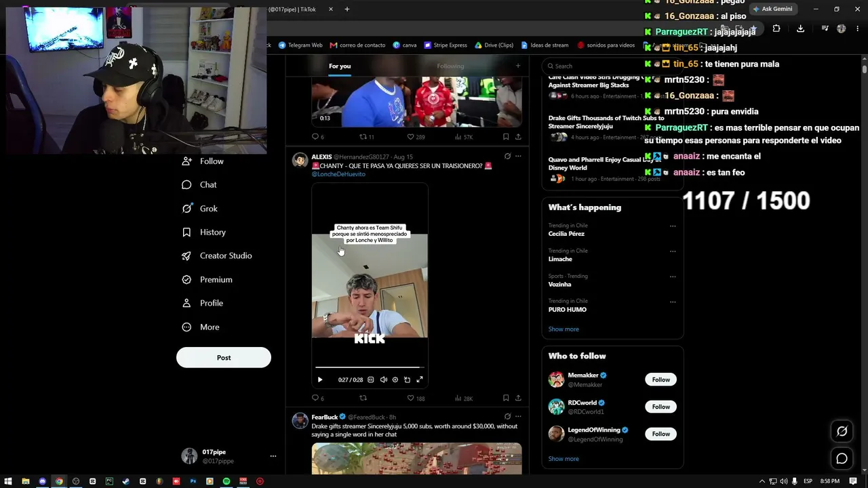Open the Chrome three-dot menu
Screen dimensions: 868x488
click(x=859, y=28)
